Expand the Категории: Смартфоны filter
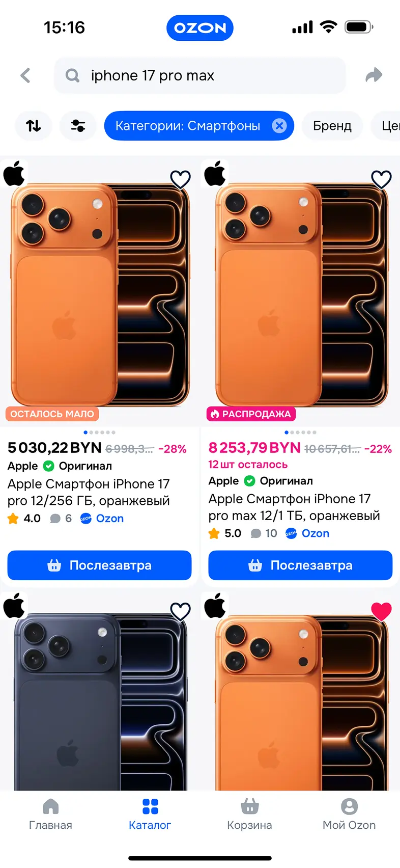The image size is (400, 868). pyautogui.click(x=188, y=126)
